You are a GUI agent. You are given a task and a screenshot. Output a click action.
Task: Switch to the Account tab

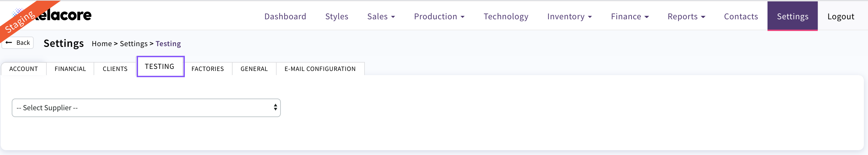point(23,69)
